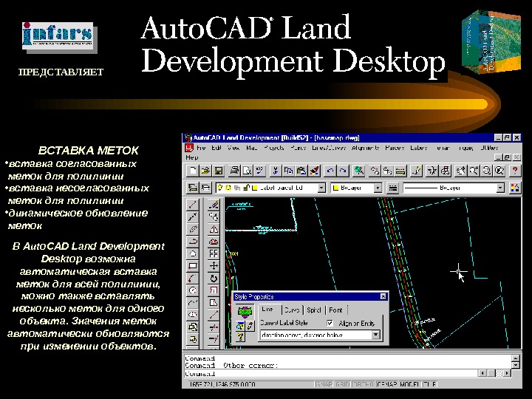Screen dimensions: 532x399
Task: Open the Lines/Curves menu
Action: [x=329, y=148]
